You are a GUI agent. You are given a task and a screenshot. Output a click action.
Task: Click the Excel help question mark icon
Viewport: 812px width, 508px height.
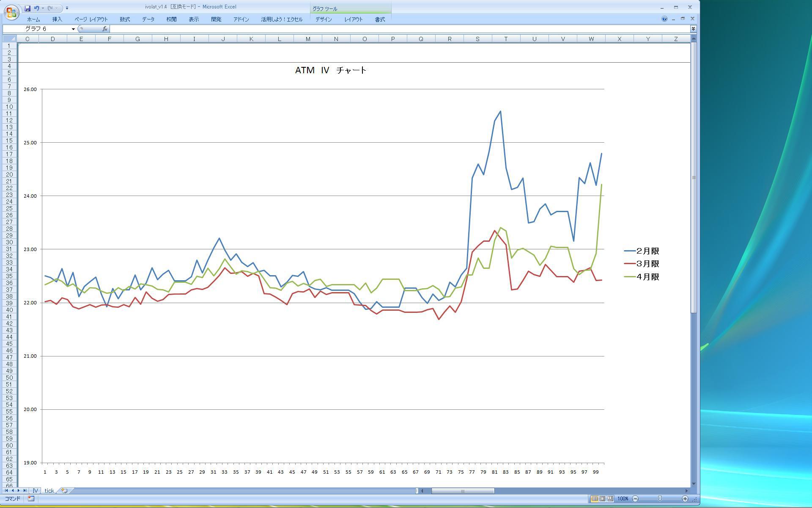(x=664, y=19)
